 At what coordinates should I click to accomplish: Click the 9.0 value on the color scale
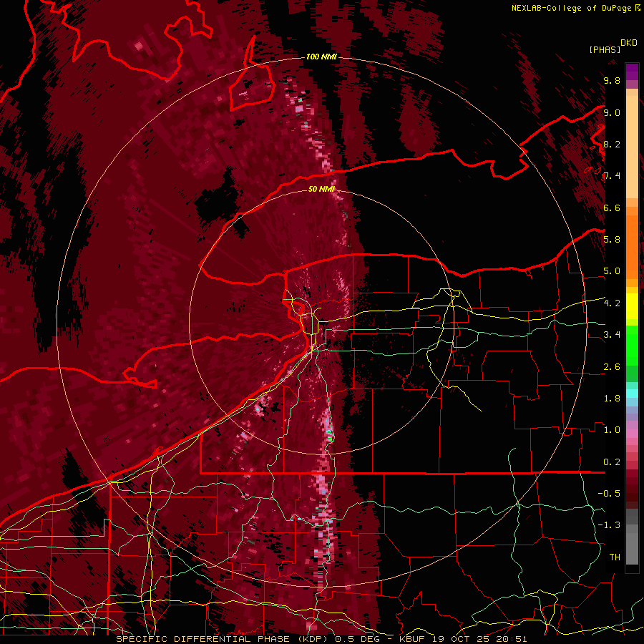point(612,112)
